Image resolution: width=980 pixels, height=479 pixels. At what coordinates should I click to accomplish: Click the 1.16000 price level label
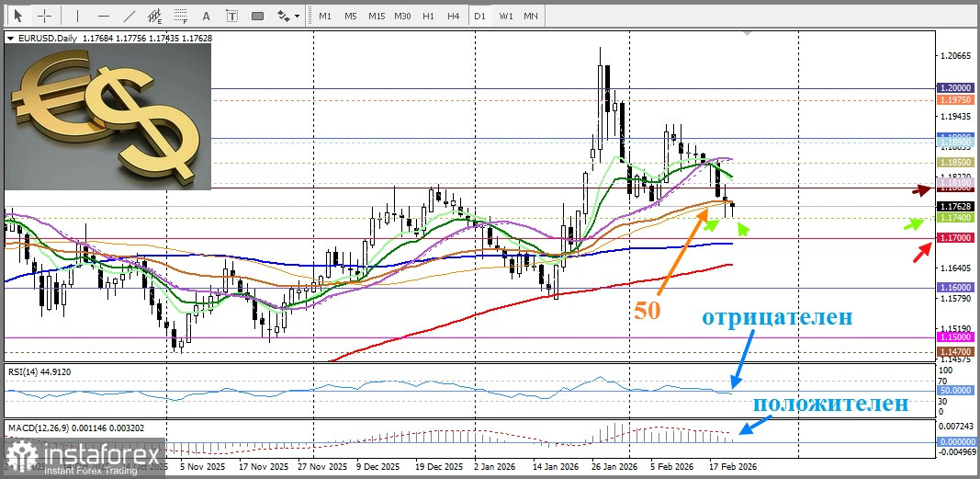(955, 287)
